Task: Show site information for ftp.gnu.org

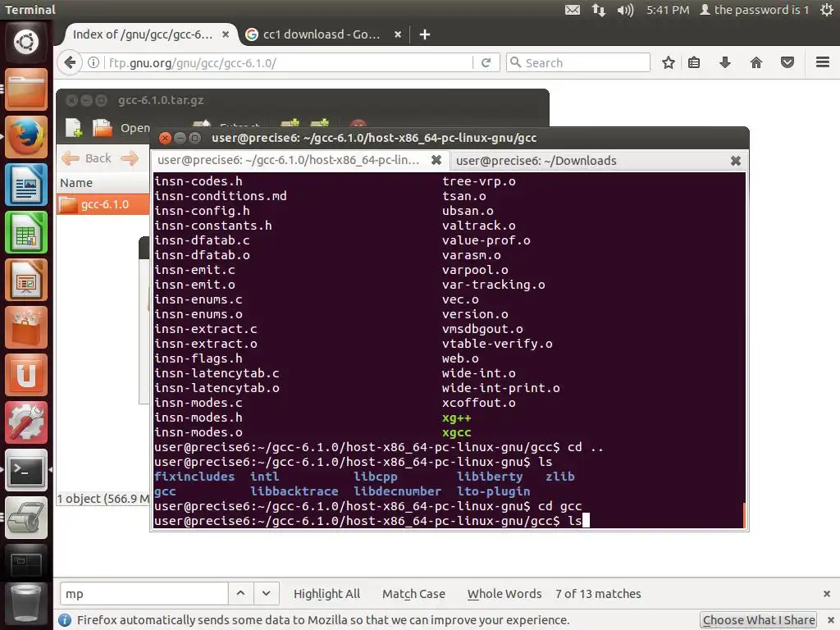Action: (94, 62)
